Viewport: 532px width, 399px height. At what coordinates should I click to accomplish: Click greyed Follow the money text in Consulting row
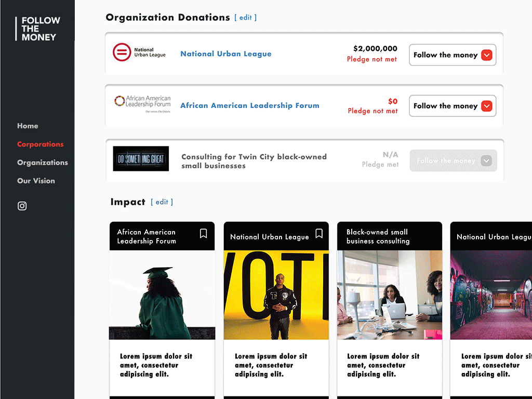pyautogui.click(x=446, y=161)
